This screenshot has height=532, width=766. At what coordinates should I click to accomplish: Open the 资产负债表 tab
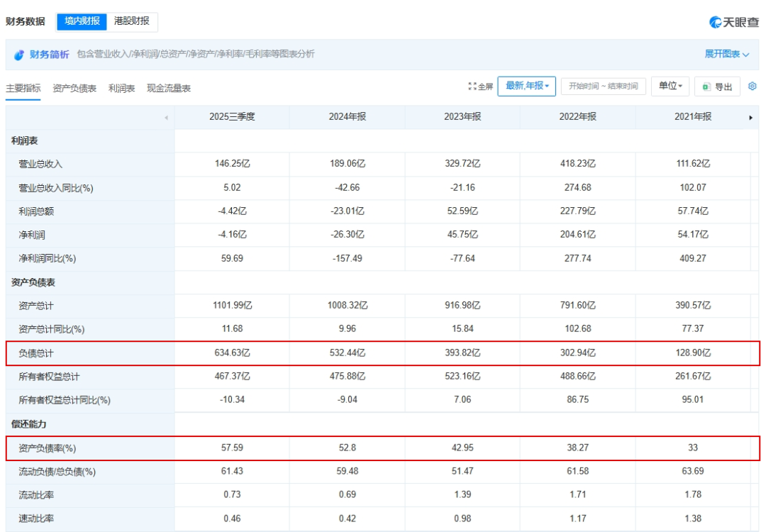pyautogui.click(x=74, y=89)
